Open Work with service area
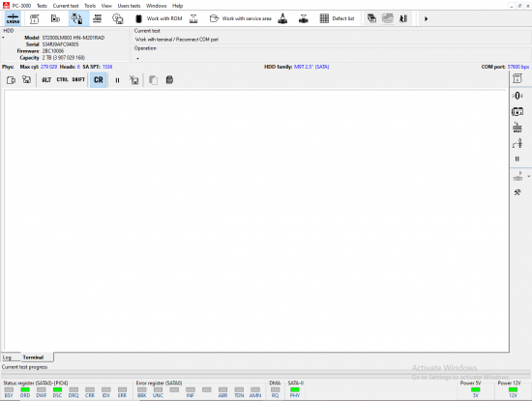The height and width of the screenshot is (401, 532). pos(247,18)
